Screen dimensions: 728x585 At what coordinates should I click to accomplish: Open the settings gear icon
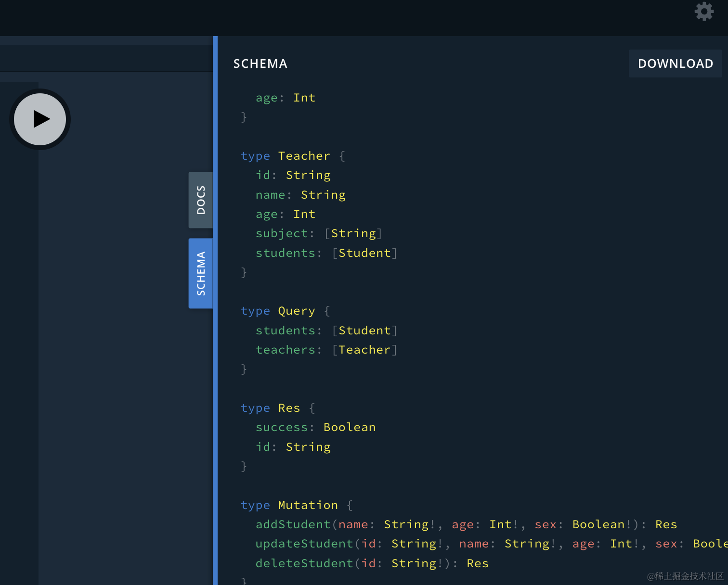tap(704, 12)
